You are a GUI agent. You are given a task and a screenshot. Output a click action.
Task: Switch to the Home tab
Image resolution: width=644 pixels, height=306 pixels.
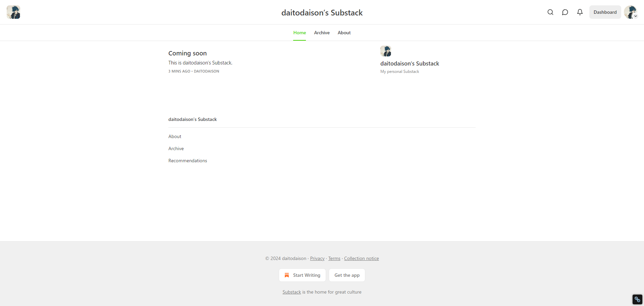pyautogui.click(x=300, y=33)
